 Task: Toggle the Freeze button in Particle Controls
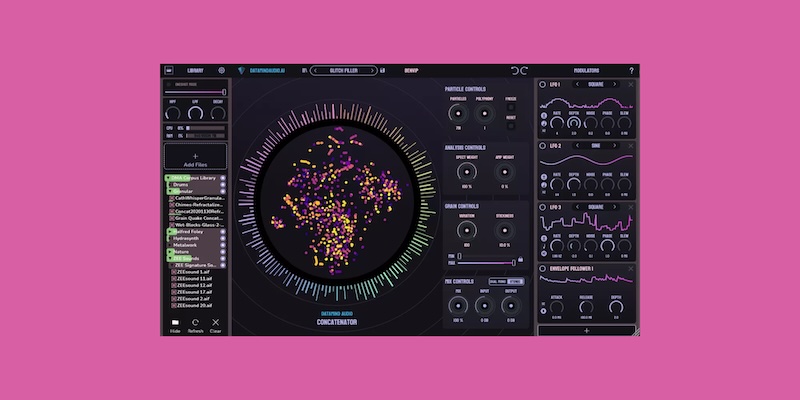511,107
